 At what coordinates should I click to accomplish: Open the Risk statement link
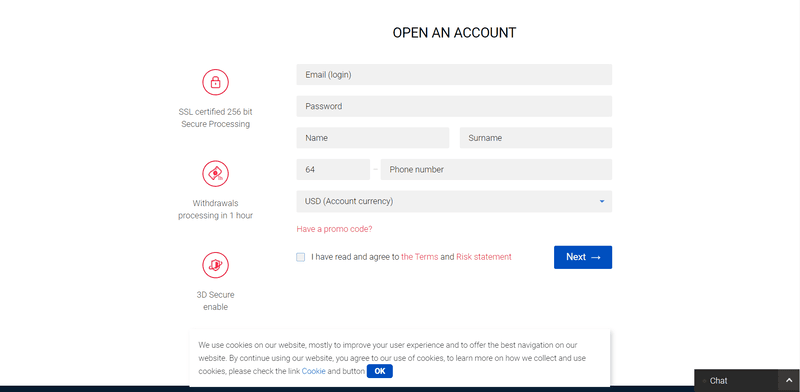tap(484, 257)
